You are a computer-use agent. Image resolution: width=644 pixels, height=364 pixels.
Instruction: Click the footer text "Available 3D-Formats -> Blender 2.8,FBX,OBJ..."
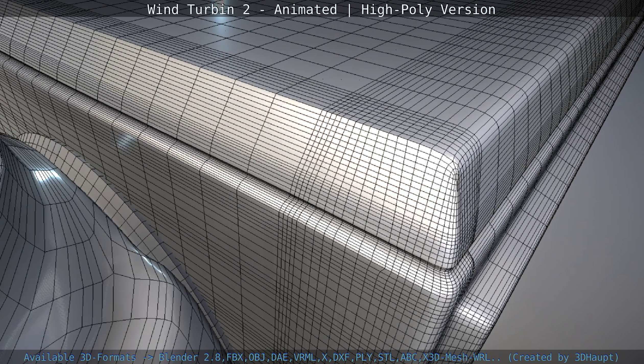321,357
